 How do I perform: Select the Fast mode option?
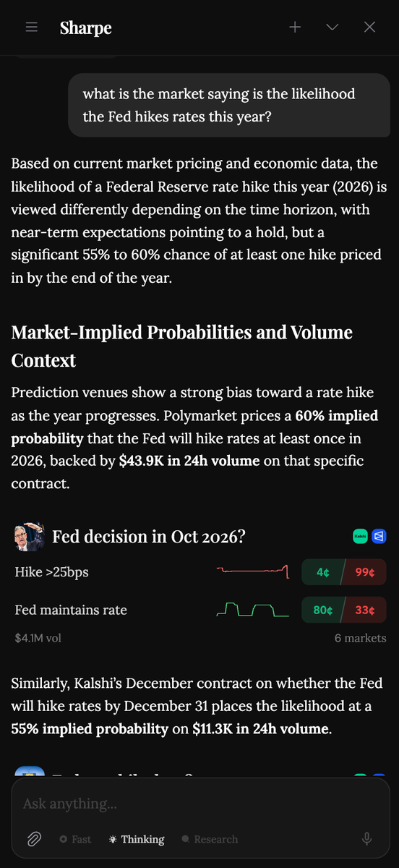(75, 839)
